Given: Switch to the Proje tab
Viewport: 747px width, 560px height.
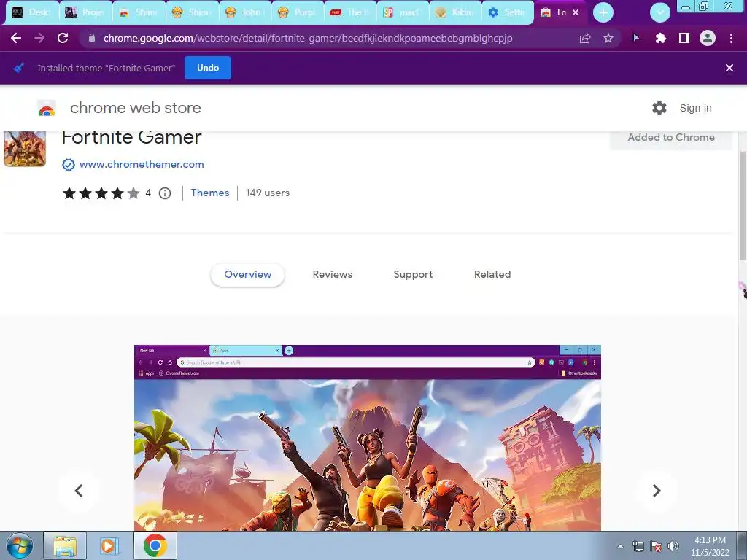Looking at the screenshot, I should click(x=85, y=12).
